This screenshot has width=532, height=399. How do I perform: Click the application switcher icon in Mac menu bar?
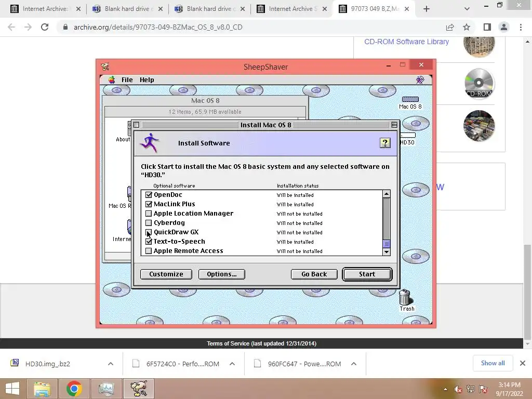(420, 79)
